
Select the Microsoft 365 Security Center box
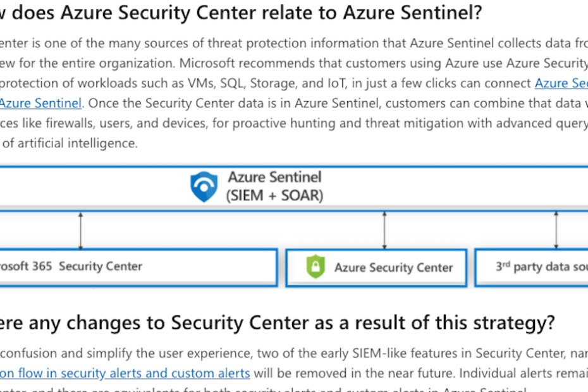click(x=138, y=267)
